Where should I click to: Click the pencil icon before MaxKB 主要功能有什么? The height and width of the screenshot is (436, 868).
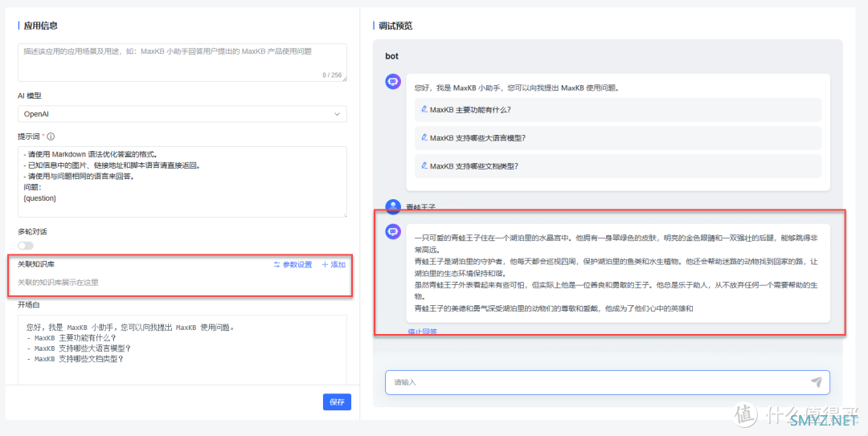424,109
